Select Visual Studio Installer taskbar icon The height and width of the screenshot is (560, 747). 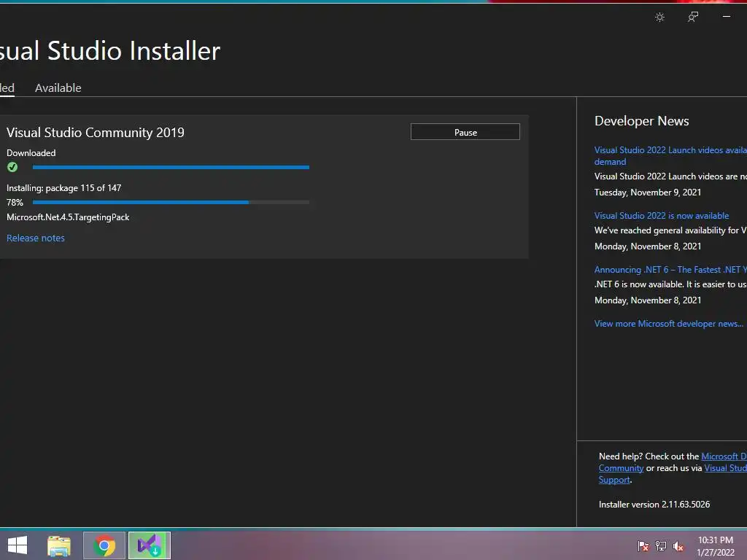(x=149, y=545)
